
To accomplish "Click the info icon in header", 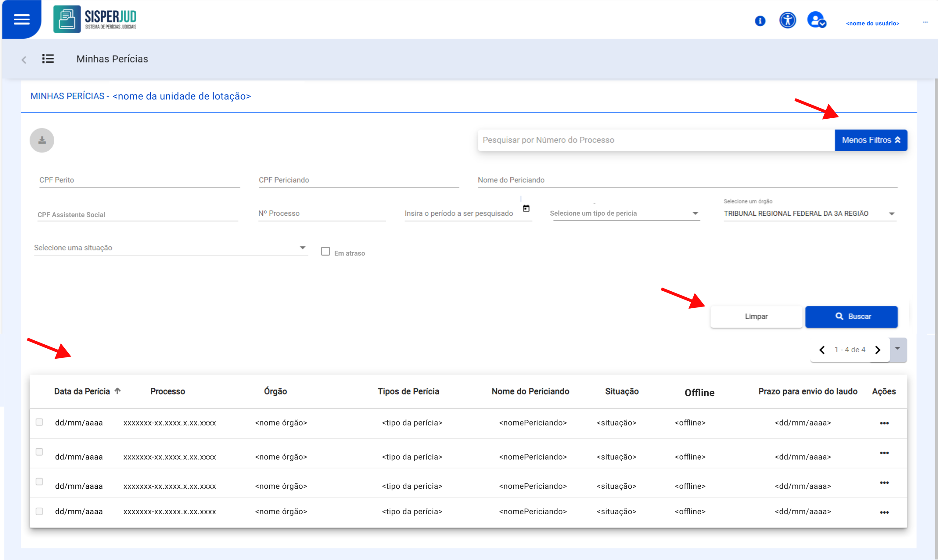I will point(760,21).
